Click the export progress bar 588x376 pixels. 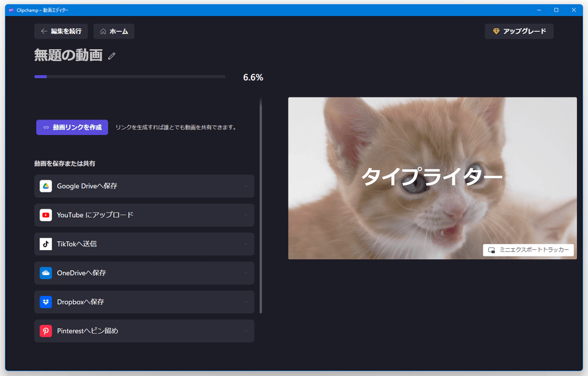pyautogui.click(x=130, y=77)
